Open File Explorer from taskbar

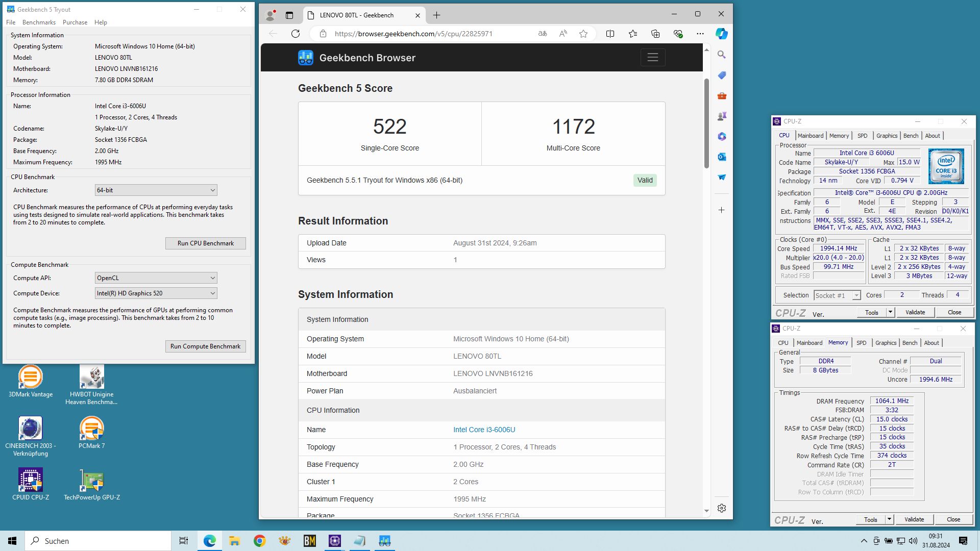coord(234,541)
